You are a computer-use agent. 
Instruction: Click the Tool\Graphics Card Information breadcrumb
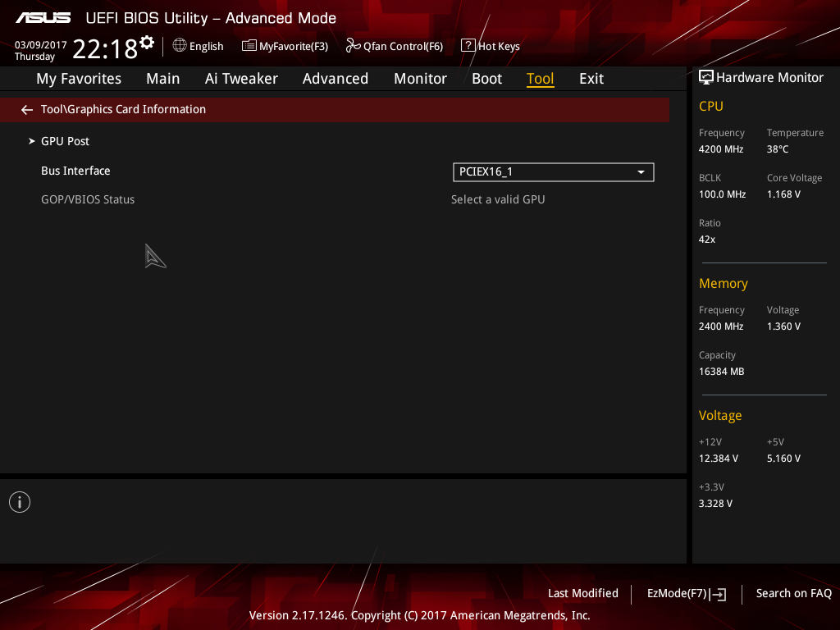click(123, 109)
